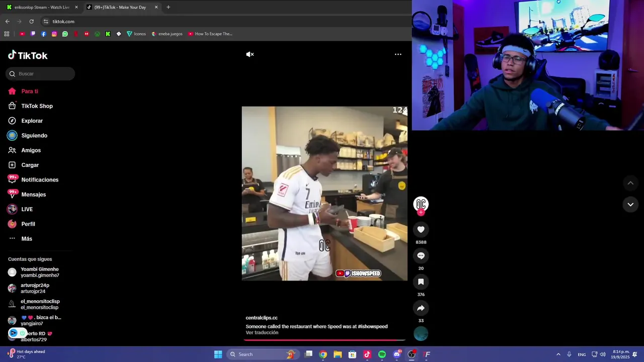Click Ver traducción
This screenshot has height=362, width=644.
(x=262, y=333)
